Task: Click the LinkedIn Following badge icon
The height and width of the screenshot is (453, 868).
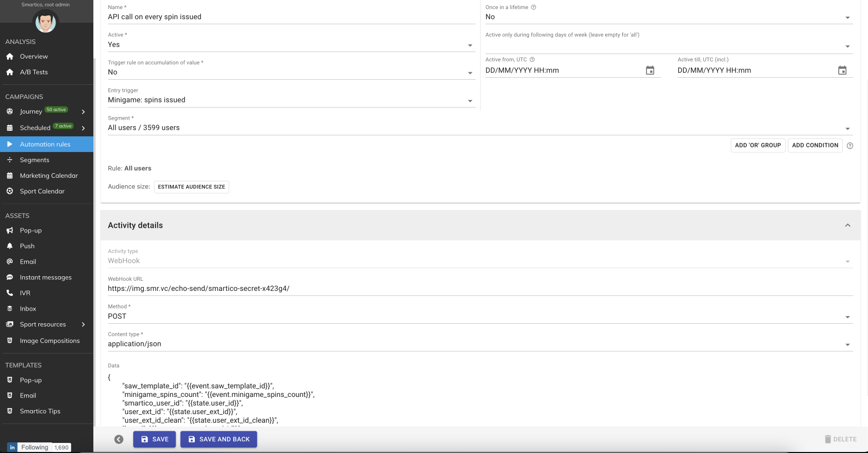Action: (12, 447)
